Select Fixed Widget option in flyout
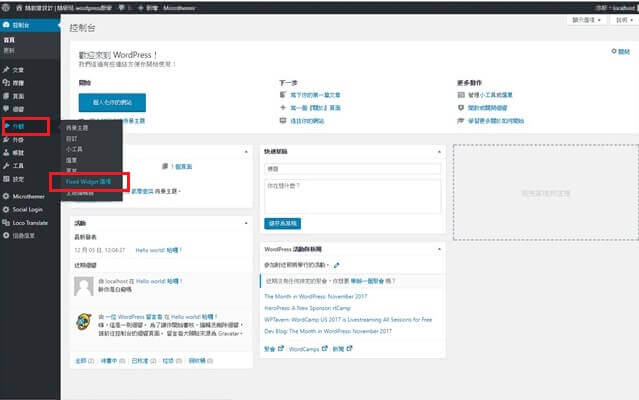Viewport: 639px width, 400px height. (88, 182)
